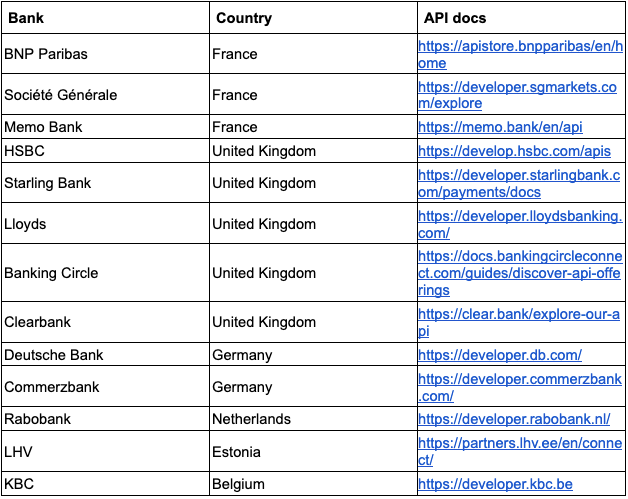Open the clear.bank explore-our-api link
The height and width of the screenshot is (499, 628).
(519, 322)
